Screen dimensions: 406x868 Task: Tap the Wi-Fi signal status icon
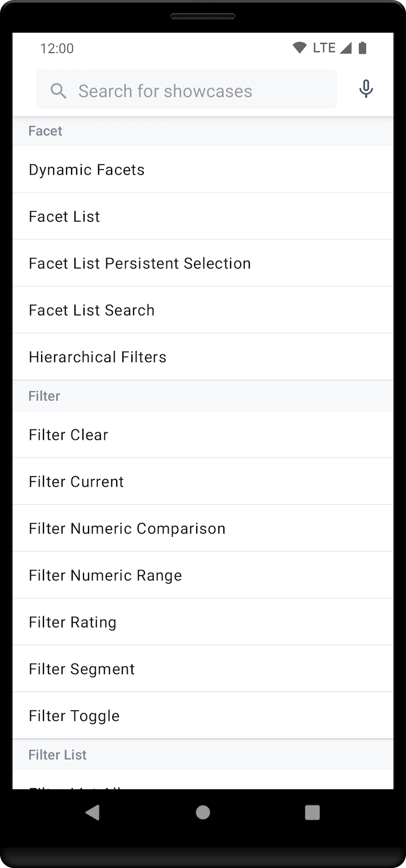point(299,48)
